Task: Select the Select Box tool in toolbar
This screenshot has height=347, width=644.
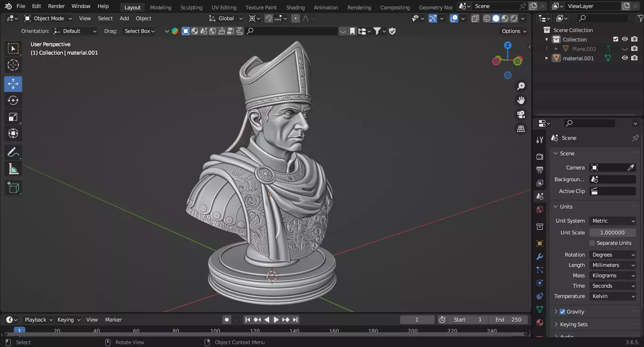Action: 13,48
